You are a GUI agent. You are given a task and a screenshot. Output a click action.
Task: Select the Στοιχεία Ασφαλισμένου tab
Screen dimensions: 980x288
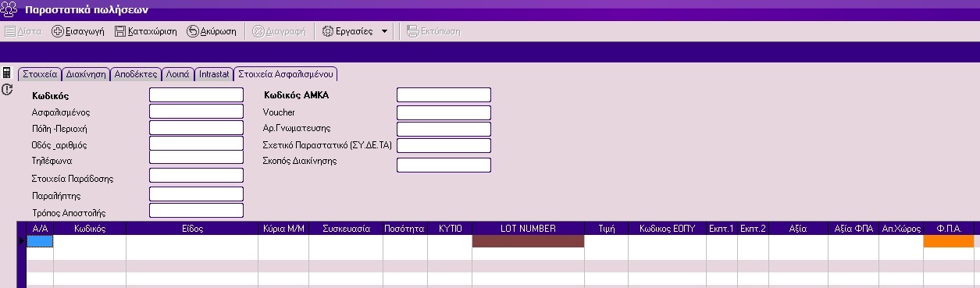tap(286, 74)
